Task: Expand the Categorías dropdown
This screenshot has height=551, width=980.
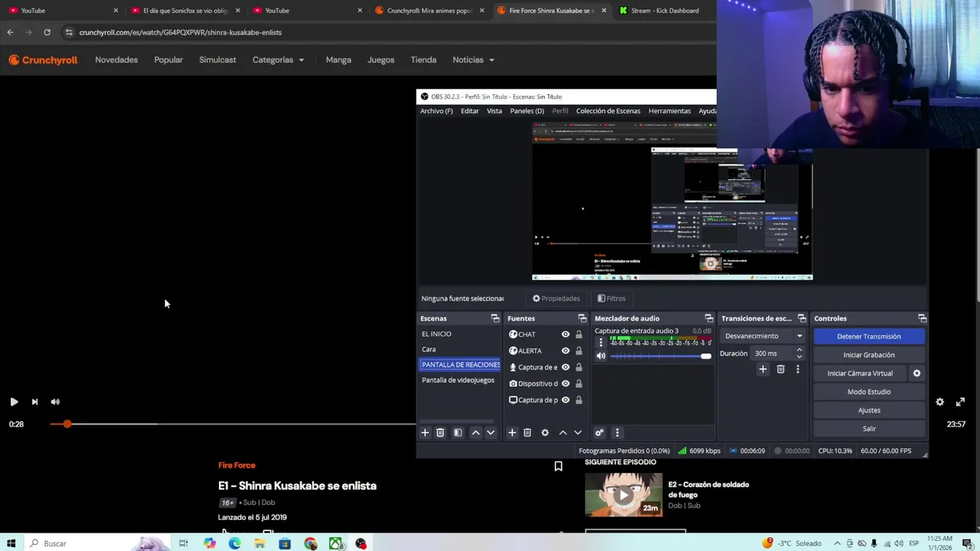Action: pos(278,60)
